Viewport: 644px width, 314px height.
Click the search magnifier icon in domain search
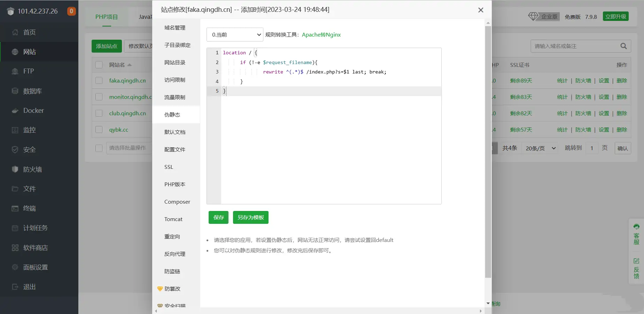623,46
